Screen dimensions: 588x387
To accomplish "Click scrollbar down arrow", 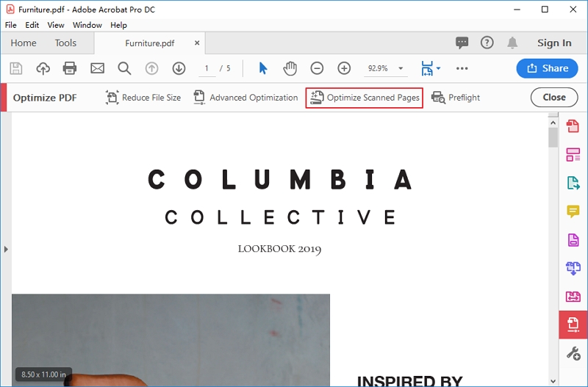I will point(553,381).
